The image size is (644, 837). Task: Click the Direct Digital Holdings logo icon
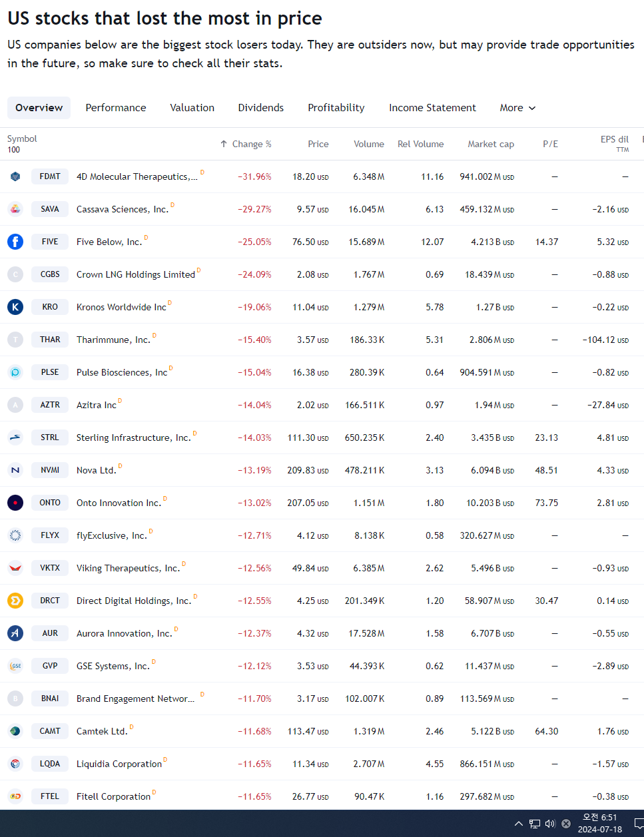coord(15,601)
